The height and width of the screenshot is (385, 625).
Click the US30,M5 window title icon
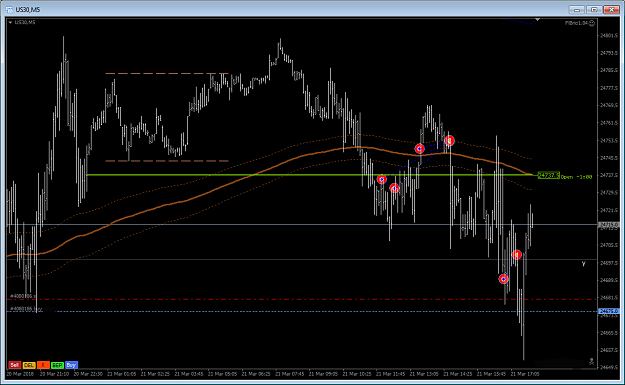tap(9, 9)
